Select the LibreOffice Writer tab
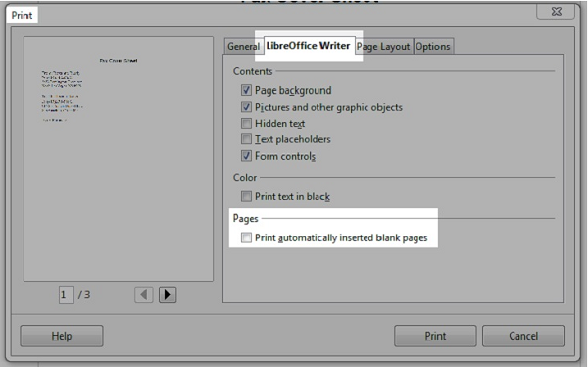The height and width of the screenshot is (367, 588). pos(309,46)
